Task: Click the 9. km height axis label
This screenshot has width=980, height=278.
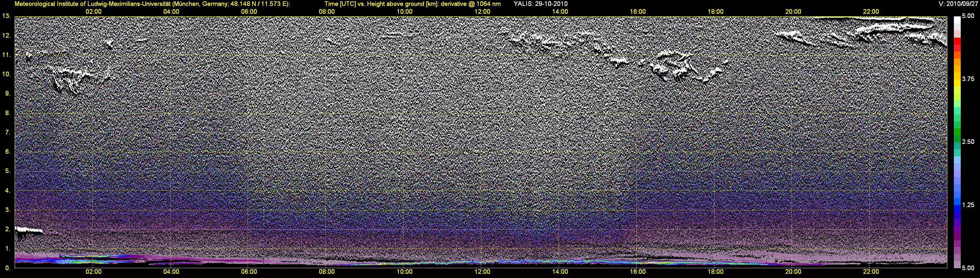Action: pos(8,93)
